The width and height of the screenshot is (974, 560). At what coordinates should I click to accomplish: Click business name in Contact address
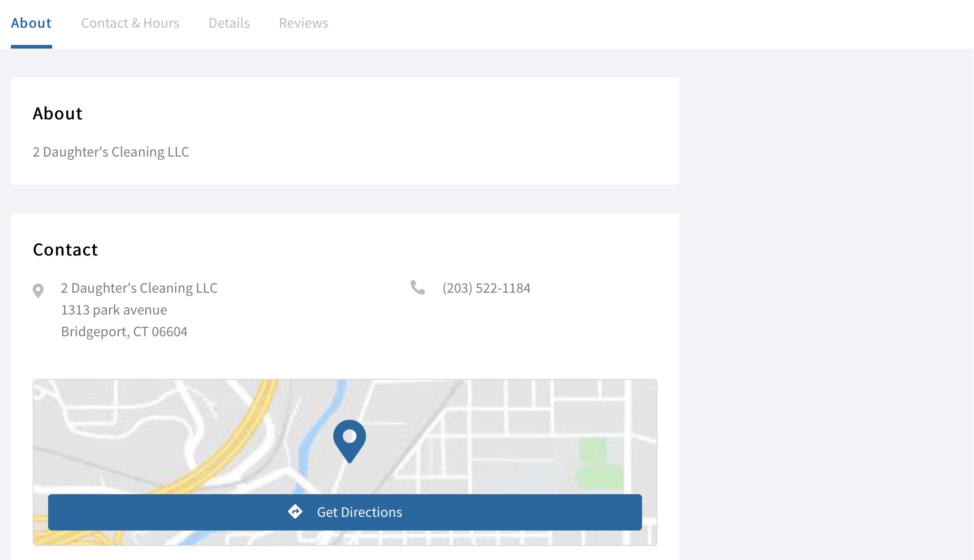[x=139, y=288]
